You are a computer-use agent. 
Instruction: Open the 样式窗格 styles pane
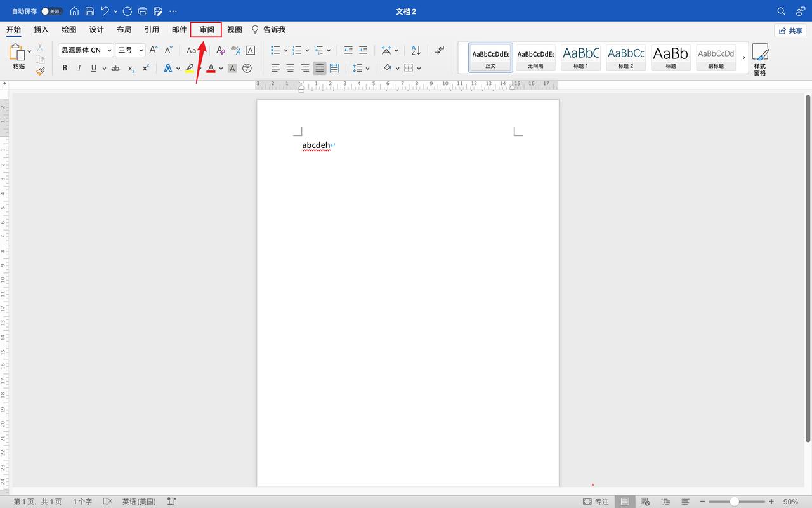760,60
